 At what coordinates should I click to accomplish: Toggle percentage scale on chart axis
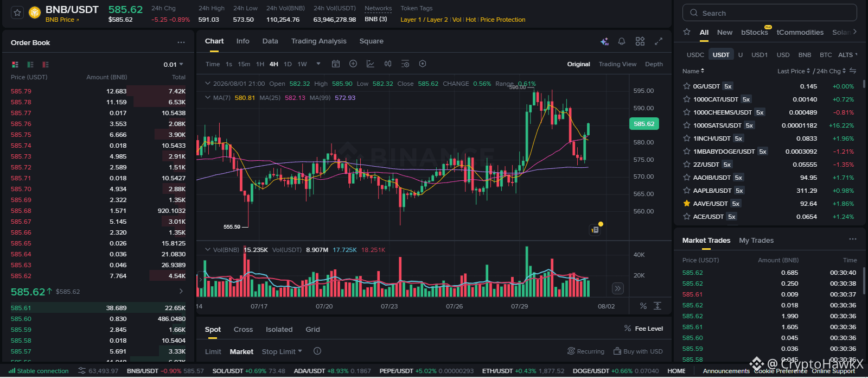point(643,306)
